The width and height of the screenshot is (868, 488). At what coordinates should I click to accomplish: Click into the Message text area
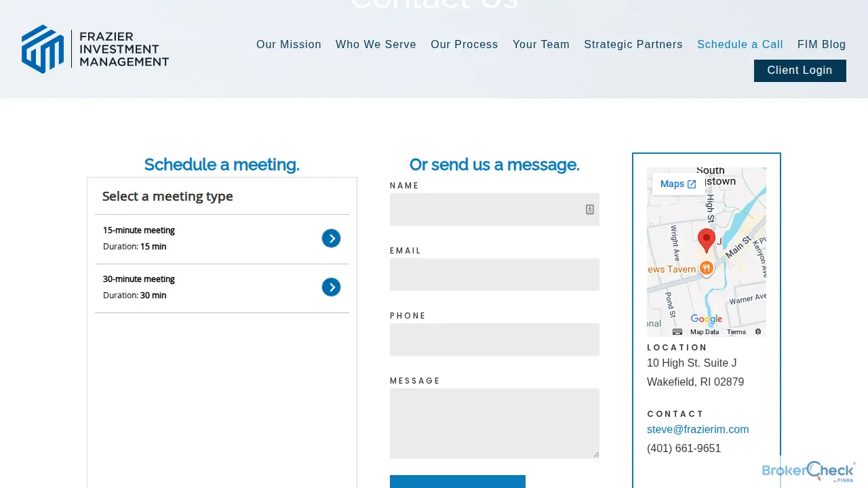click(x=494, y=424)
